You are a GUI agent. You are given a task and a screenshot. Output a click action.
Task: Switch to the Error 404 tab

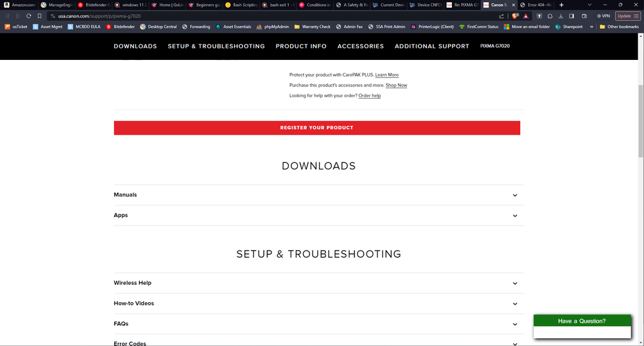(536, 5)
